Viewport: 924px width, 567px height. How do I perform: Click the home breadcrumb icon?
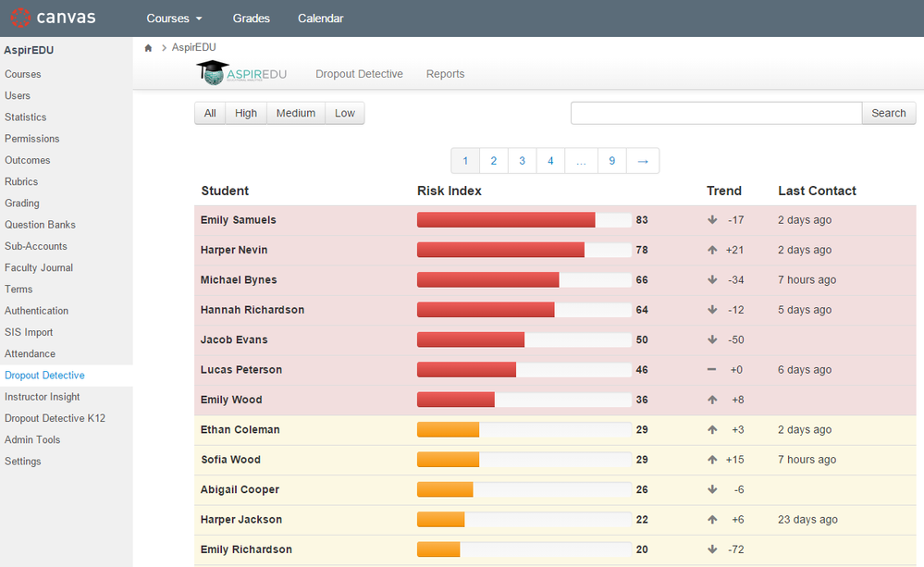pos(148,48)
